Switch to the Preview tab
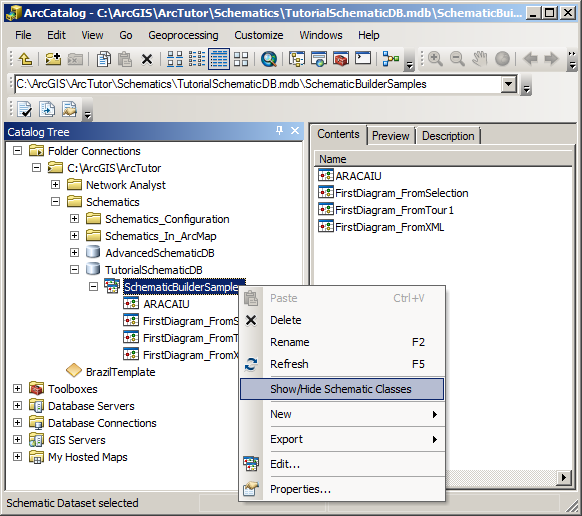 pos(391,136)
